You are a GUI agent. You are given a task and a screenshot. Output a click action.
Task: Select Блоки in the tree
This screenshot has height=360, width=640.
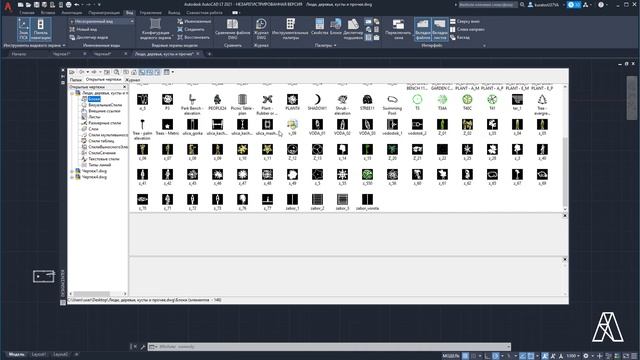[x=94, y=99]
